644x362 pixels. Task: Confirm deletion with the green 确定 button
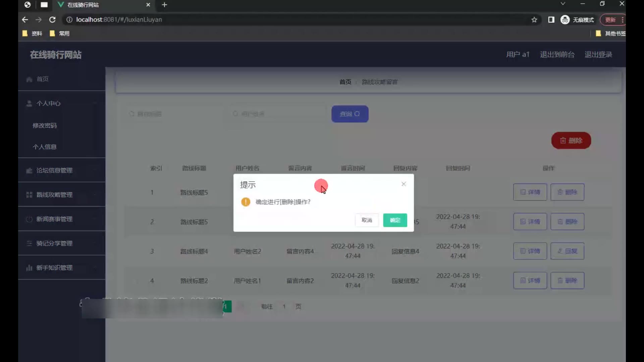point(395,220)
